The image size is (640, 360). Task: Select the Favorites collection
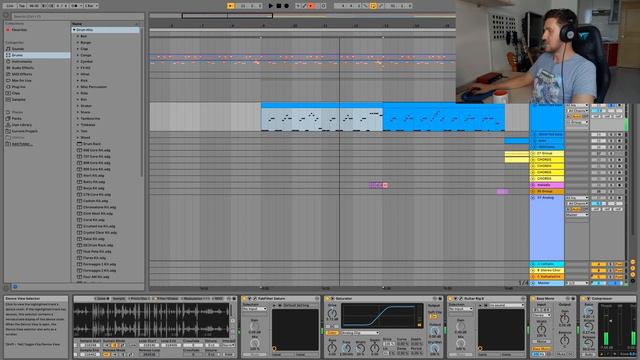pyautogui.click(x=19, y=30)
